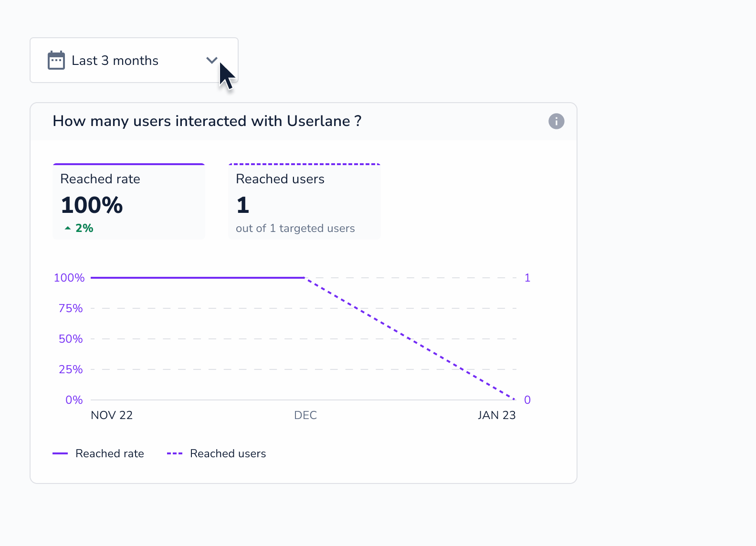
Task: Expand the Last 3 months dropdown chevron
Action: [212, 60]
